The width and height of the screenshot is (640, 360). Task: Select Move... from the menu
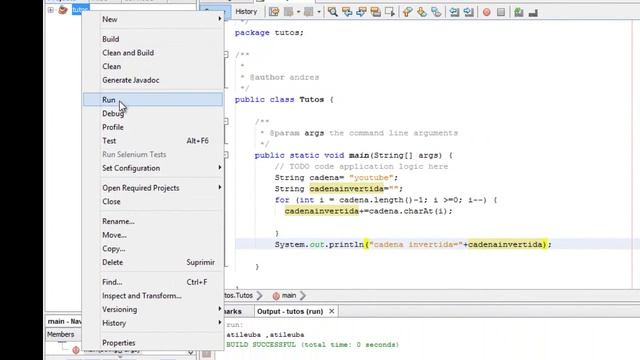click(153, 235)
